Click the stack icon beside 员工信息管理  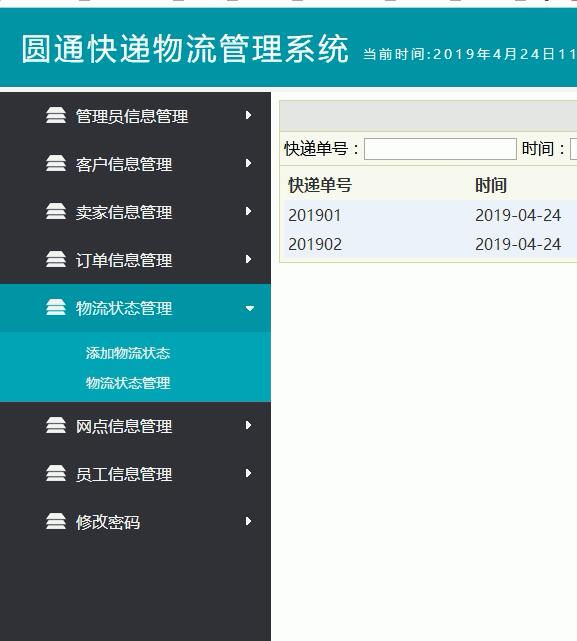(56, 473)
